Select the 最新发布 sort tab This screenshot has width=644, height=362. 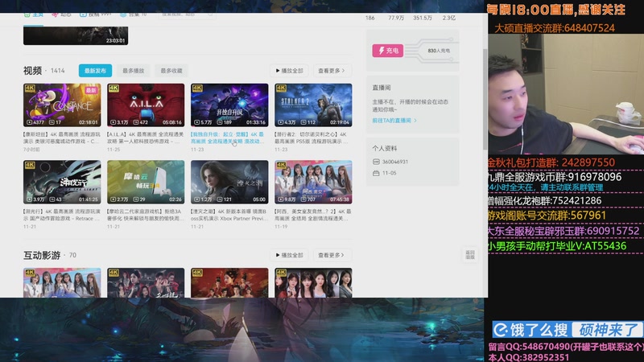point(95,71)
